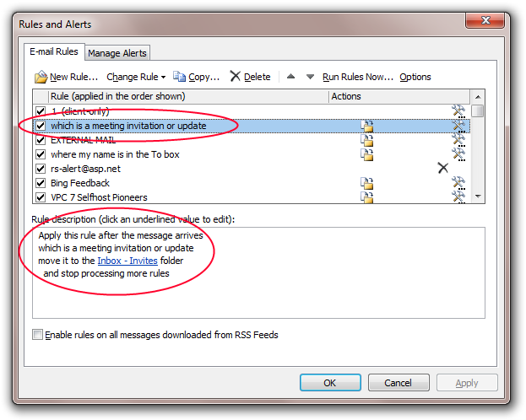Image resolution: width=526 pixels, height=420 pixels.
Task: Click the Copy rule icon
Action: (179, 77)
